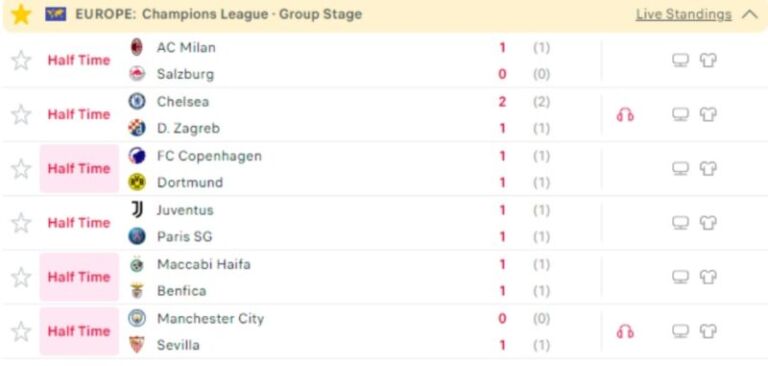768x366 pixels.
Task: Open the FC Copenhagen vs Dortmund match row
Action: (x=384, y=169)
